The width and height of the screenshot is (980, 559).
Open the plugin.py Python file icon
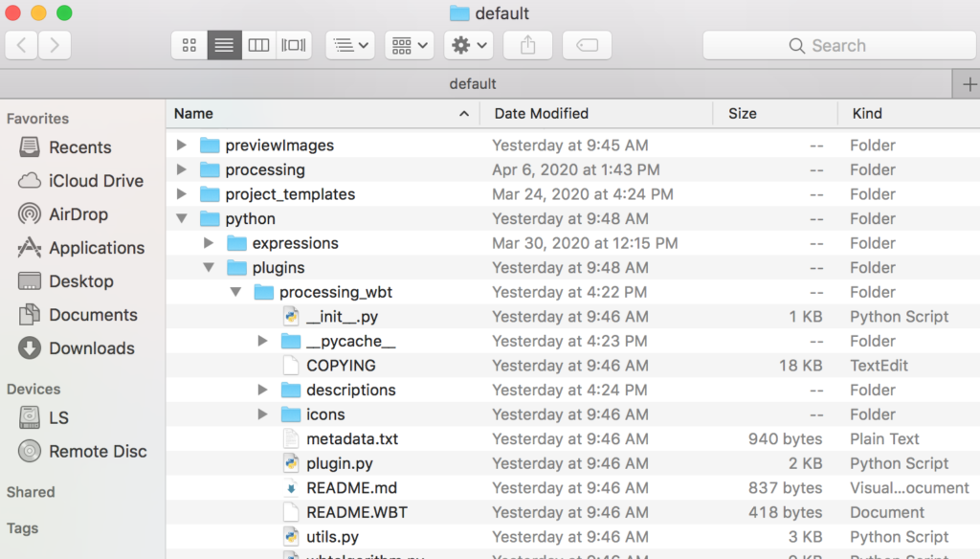pos(291,463)
